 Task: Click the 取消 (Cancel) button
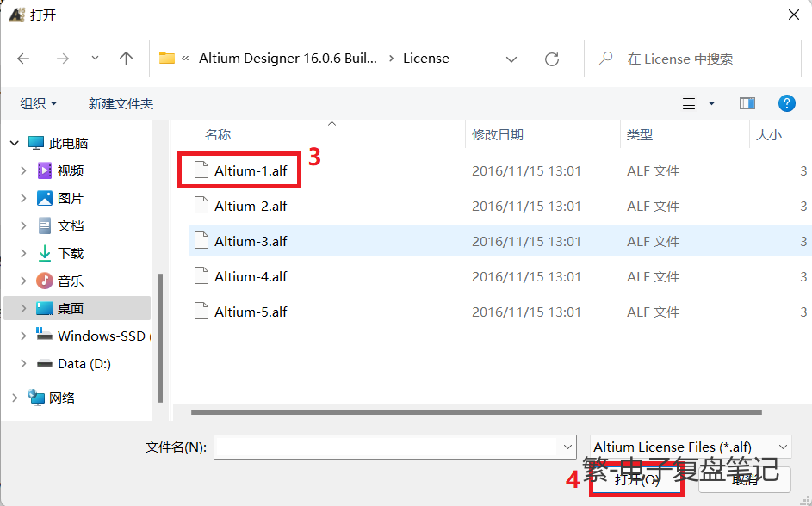tap(745, 480)
